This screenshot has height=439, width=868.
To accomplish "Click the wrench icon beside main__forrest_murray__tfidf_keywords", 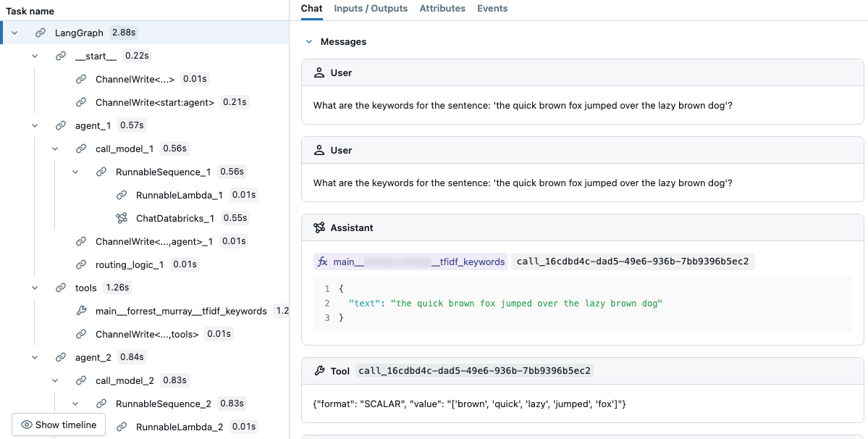I will (83, 311).
